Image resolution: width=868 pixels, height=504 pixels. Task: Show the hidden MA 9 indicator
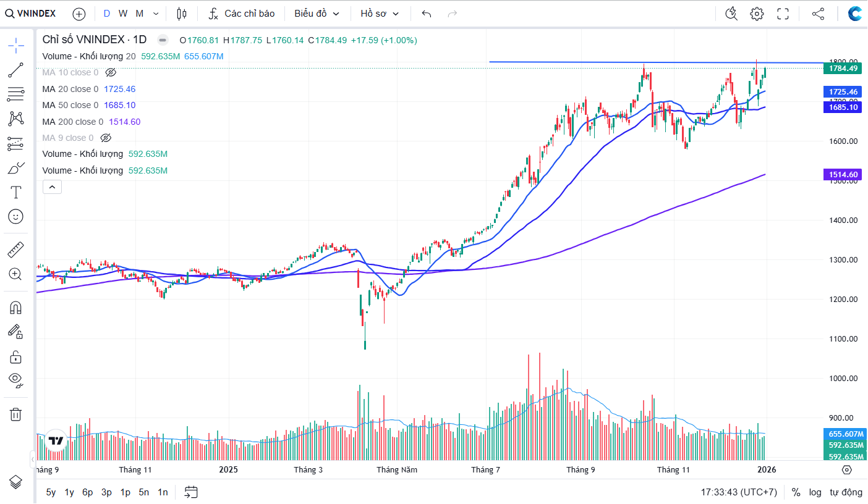point(106,138)
